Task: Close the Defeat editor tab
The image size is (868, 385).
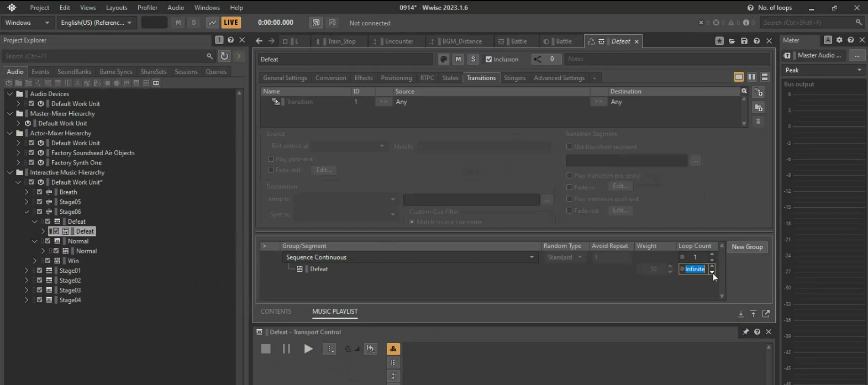Action: pyautogui.click(x=636, y=41)
